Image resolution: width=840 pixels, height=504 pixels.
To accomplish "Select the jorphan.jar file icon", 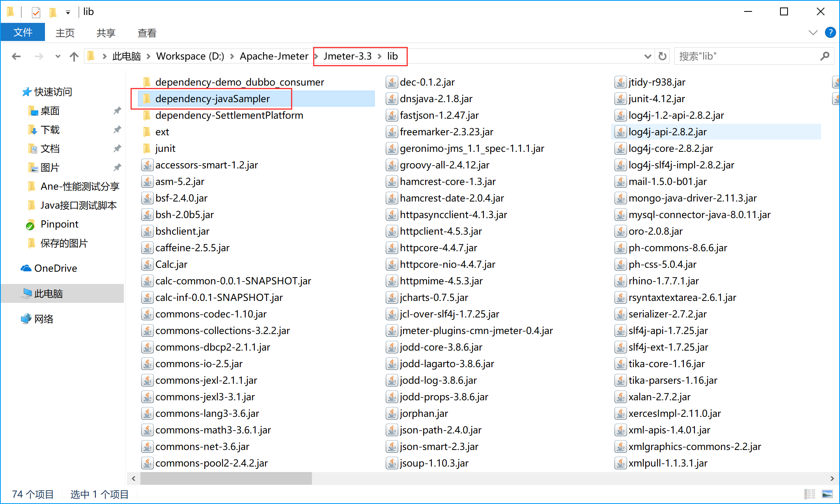I will [x=391, y=413].
